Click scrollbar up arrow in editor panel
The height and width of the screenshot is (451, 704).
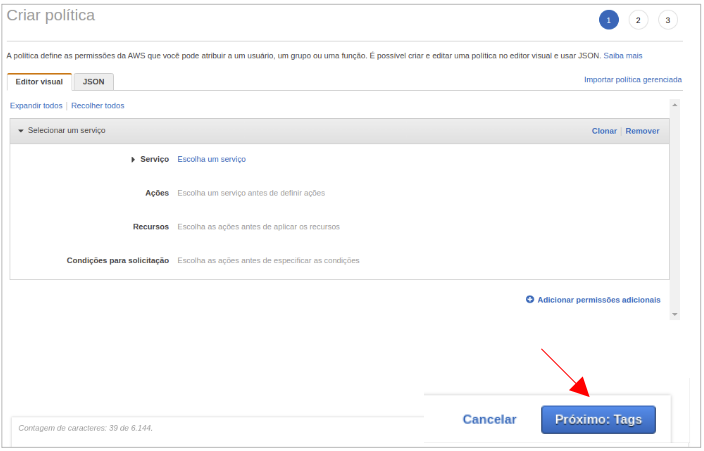[x=675, y=104]
